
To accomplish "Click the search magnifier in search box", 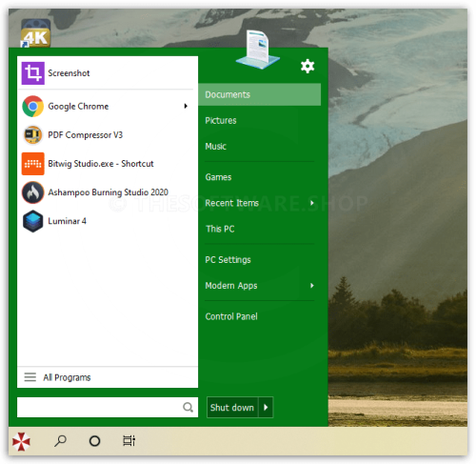I will point(188,407).
